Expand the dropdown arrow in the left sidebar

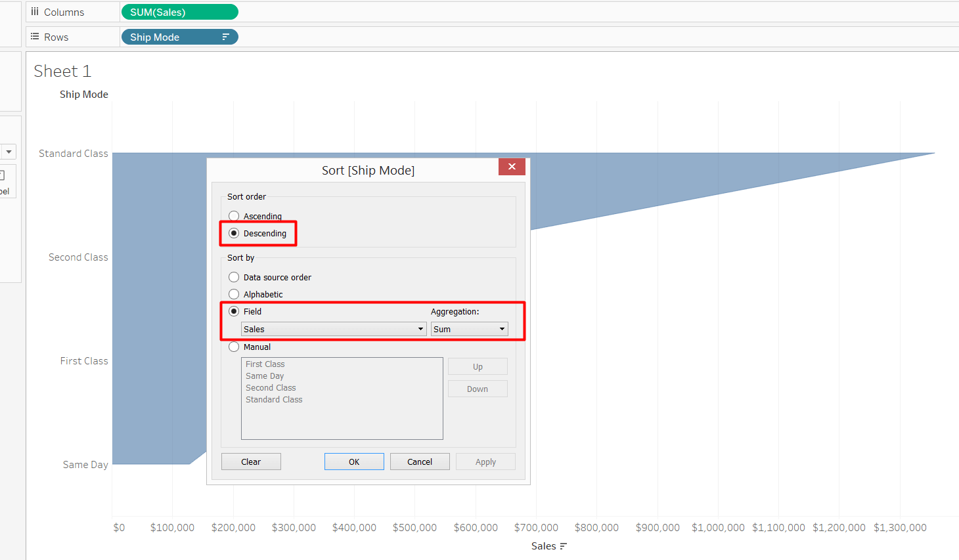[x=9, y=152]
